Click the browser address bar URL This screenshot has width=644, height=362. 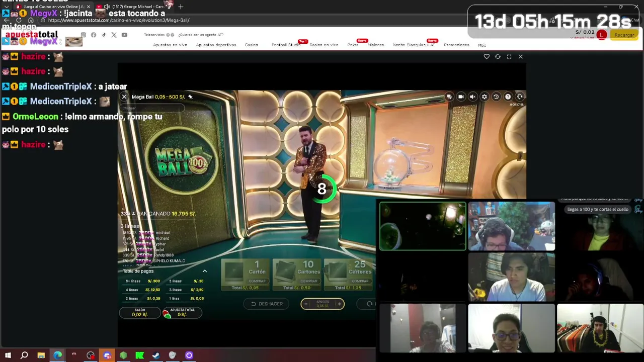click(119, 20)
